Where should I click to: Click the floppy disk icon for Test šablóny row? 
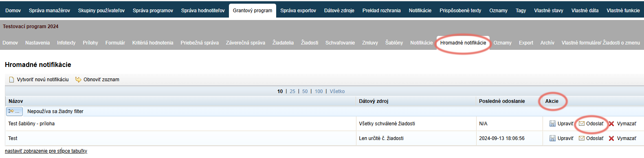coord(552,124)
